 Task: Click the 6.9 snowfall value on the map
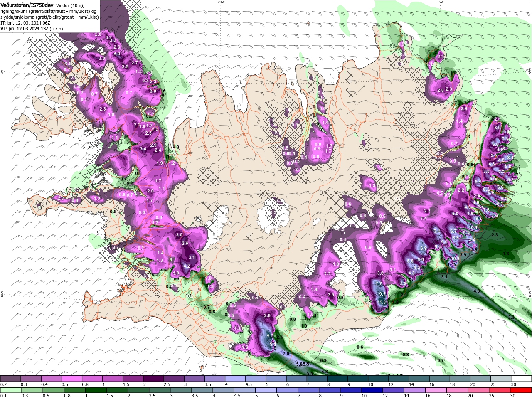[424, 249]
